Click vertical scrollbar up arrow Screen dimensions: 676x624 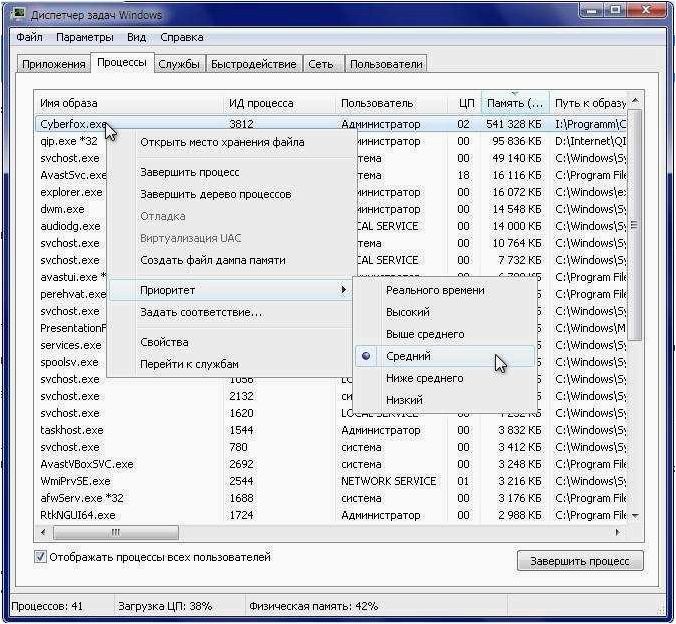635,101
